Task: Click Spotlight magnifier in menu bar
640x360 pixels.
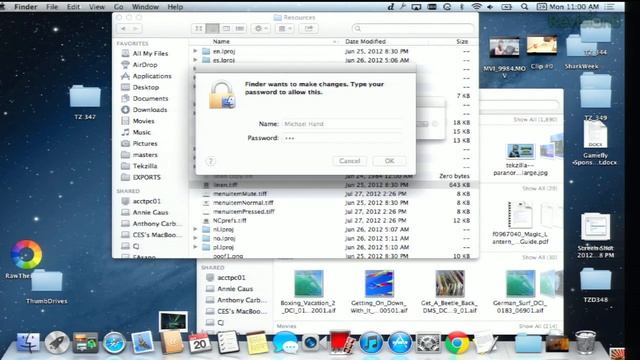Action: coord(524,7)
